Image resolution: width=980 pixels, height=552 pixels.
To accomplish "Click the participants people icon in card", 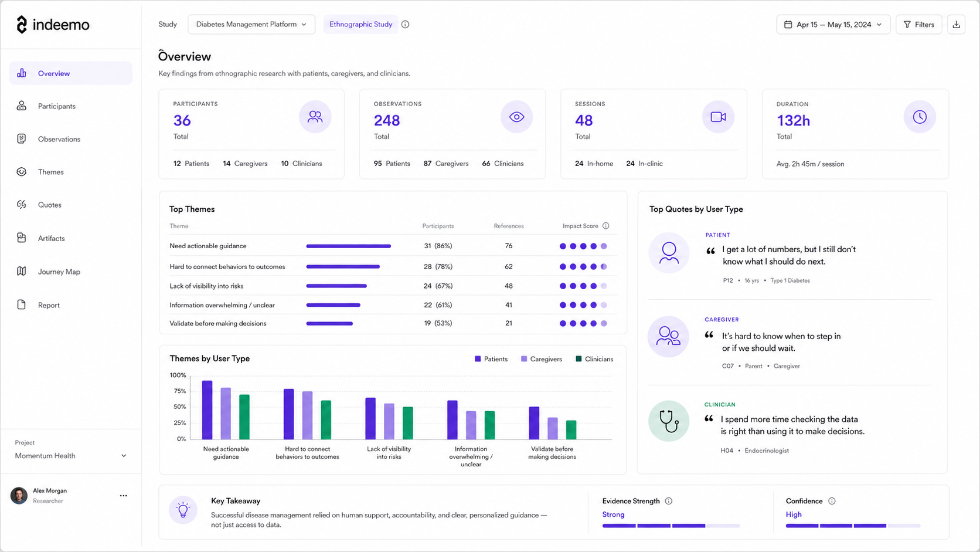I will click(315, 117).
